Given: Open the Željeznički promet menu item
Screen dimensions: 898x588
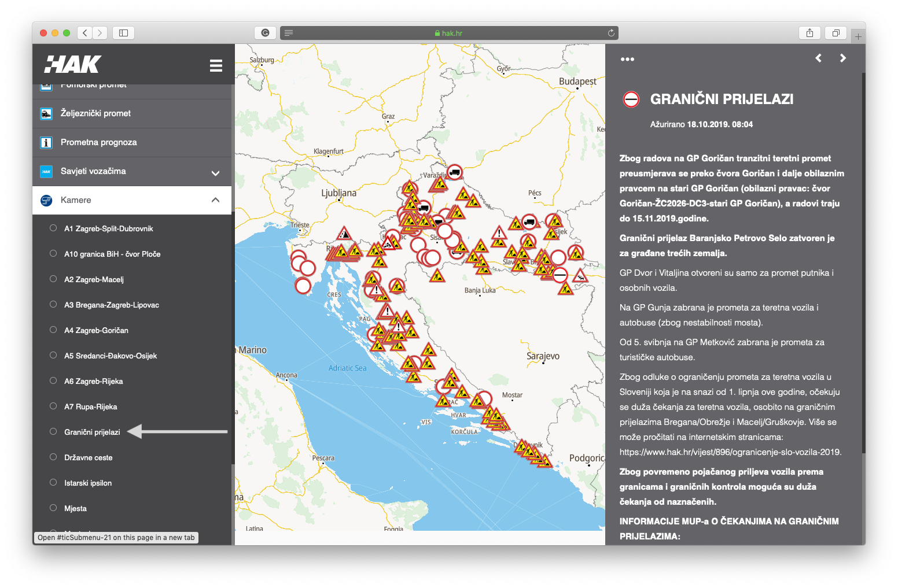Looking at the screenshot, I should 95,113.
